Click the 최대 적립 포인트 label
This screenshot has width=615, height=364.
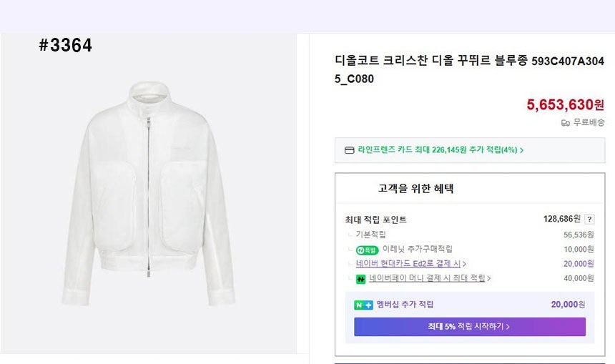[375, 220]
